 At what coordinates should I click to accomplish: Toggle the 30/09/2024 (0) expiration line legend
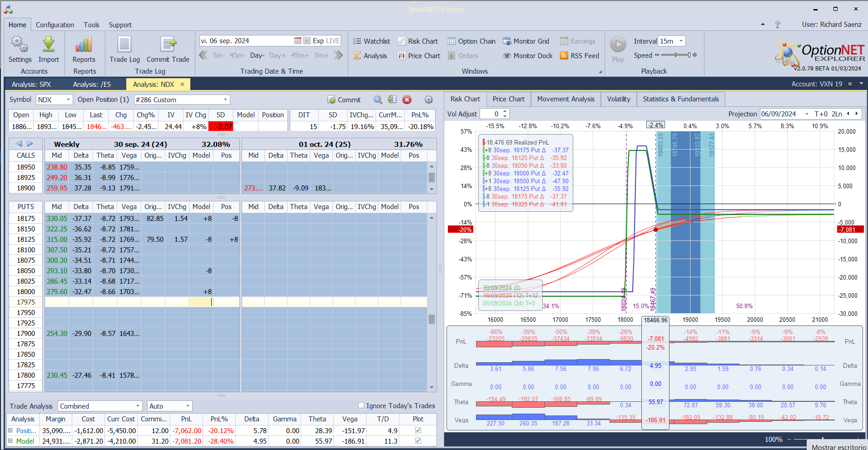[501, 288]
